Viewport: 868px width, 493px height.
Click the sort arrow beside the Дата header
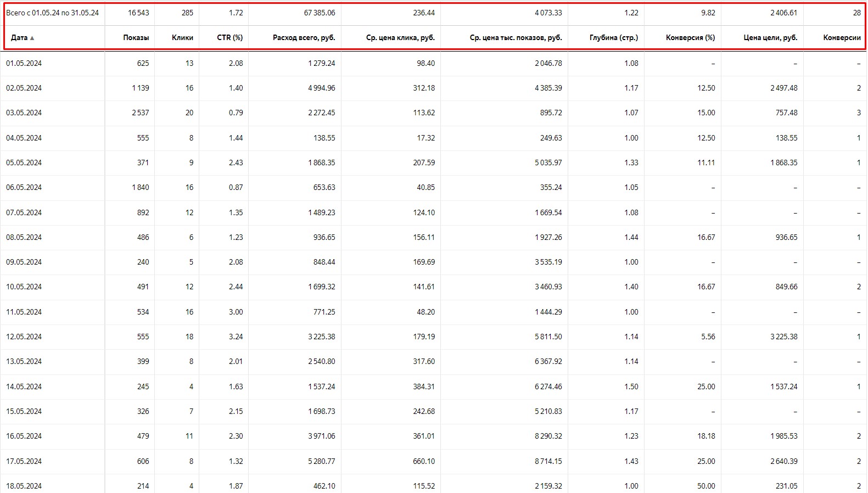click(32, 38)
